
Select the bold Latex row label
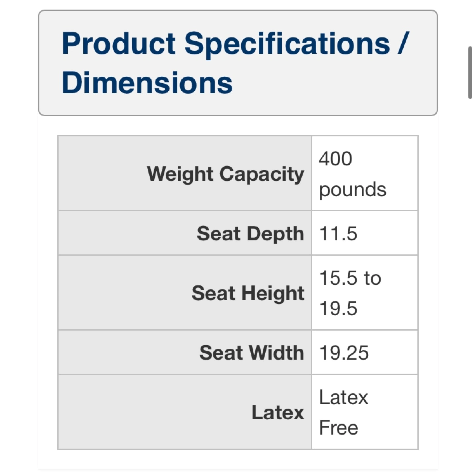(x=278, y=412)
